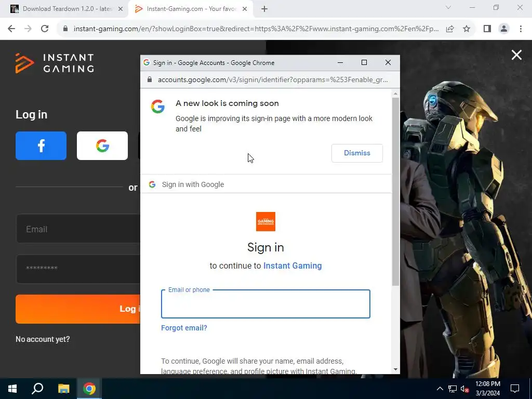This screenshot has height=399, width=532.
Task: Open the Forgot email? link
Action: point(184,328)
